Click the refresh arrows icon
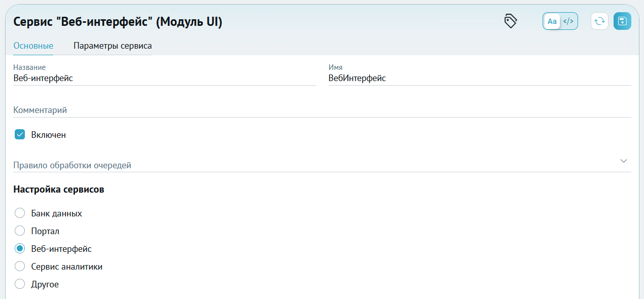The image size is (644, 299). 599,21
